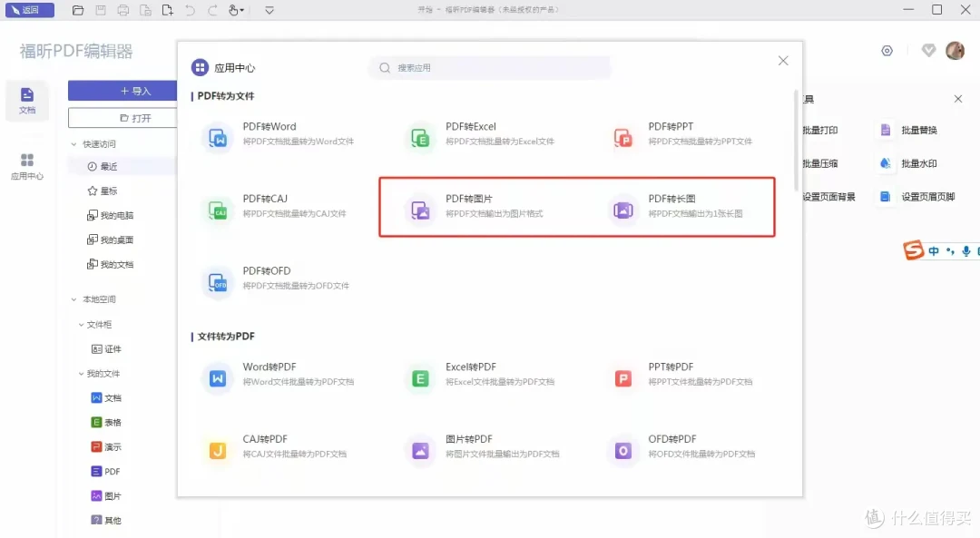Screen dimensions: 980x538
Task: Close the right-side tools panel
Action: coord(958,99)
